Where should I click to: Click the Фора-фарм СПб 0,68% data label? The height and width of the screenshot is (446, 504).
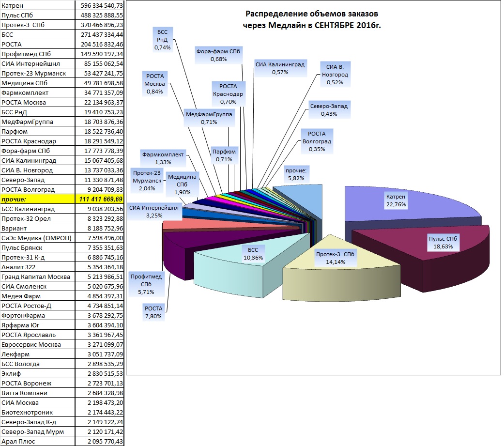[x=218, y=55]
